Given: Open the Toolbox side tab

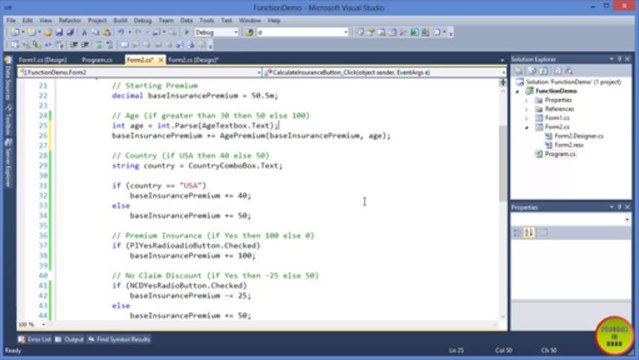Looking at the screenshot, I should [x=8, y=120].
